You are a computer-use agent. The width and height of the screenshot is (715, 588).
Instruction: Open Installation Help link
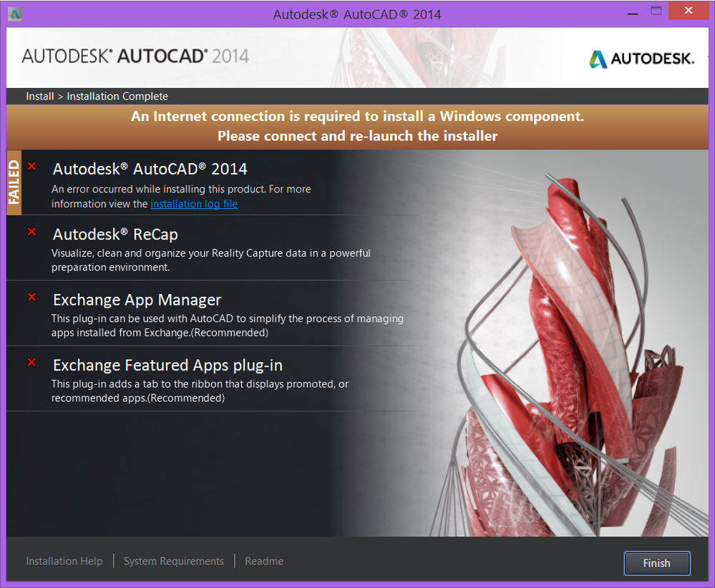64,561
